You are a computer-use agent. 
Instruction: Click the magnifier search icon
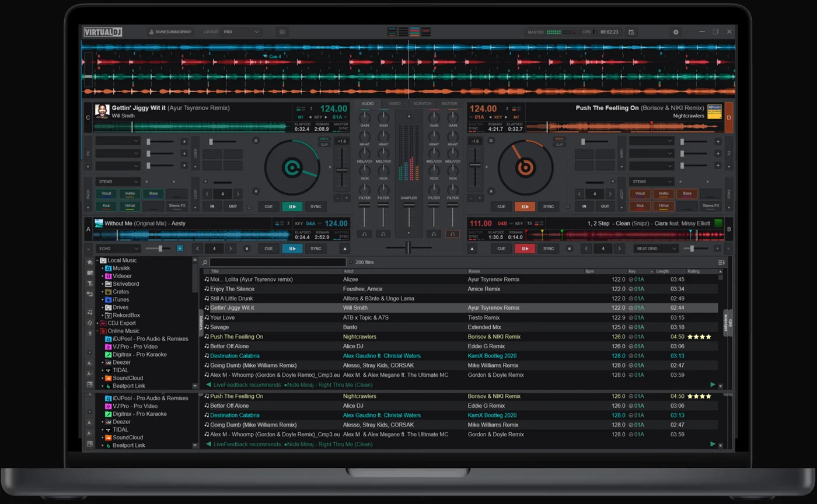tap(205, 262)
